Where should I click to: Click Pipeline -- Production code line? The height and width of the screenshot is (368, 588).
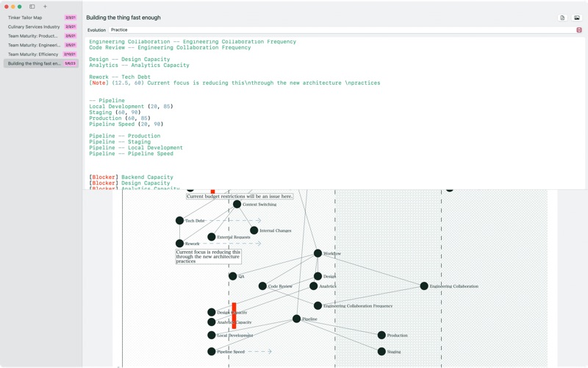coord(124,136)
